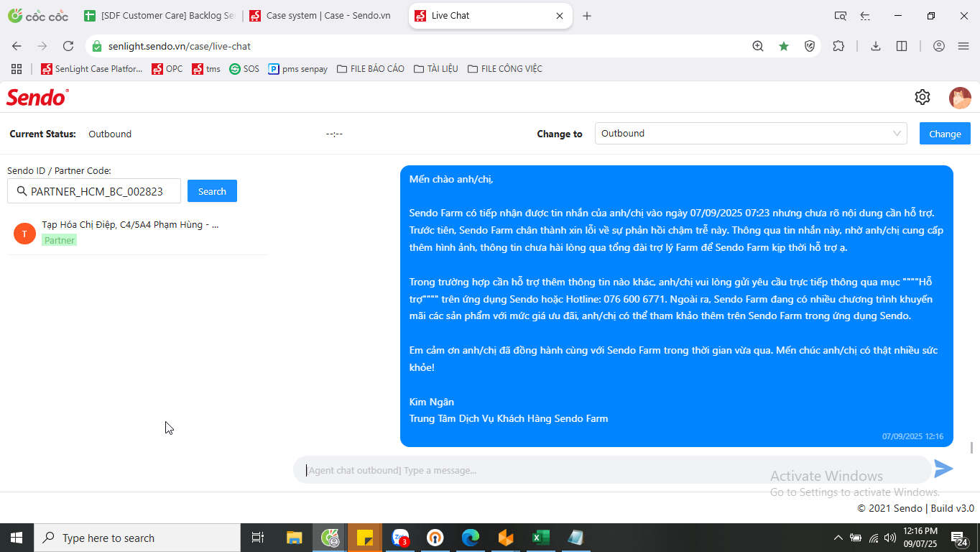This screenshot has width=980, height=552.
Task: Toggle the bookmark star icon
Action: pyautogui.click(x=784, y=46)
